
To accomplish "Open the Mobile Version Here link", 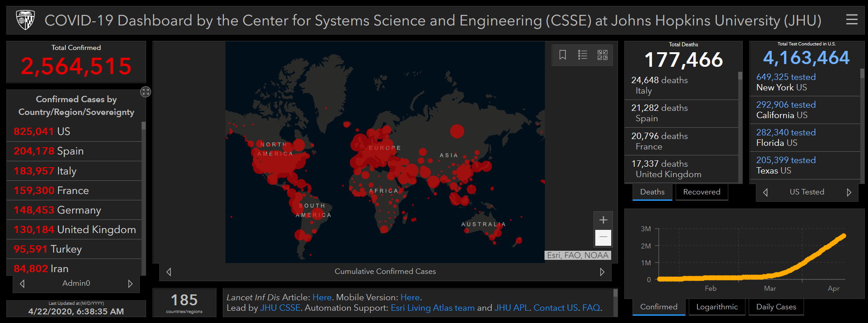I will pos(410,297).
